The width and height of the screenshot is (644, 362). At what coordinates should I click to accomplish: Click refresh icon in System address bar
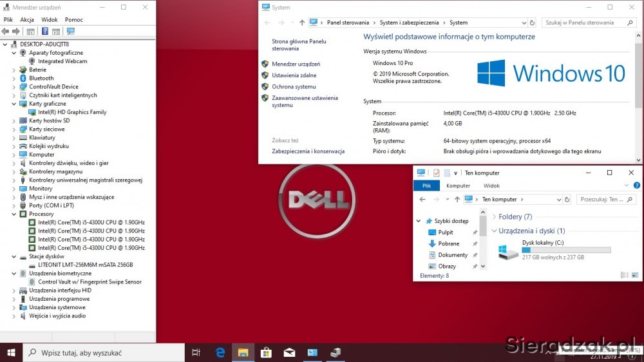click(532, 23)
